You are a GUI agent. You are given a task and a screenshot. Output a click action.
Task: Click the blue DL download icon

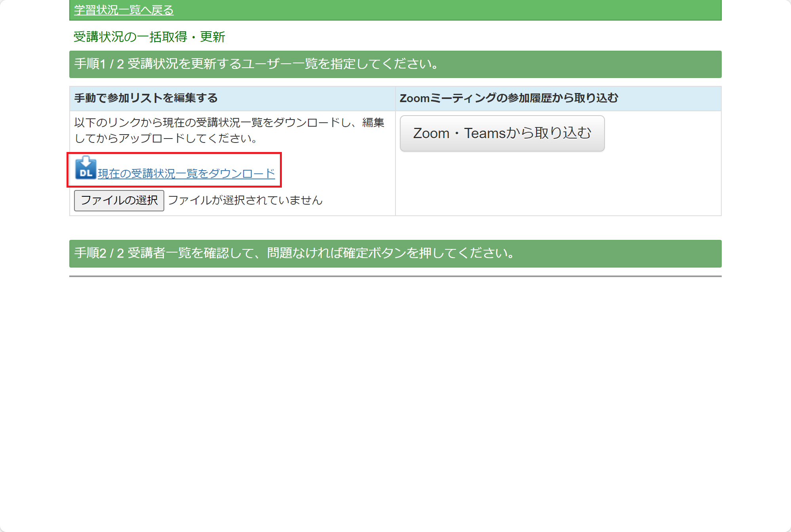[x=86, y=168]
